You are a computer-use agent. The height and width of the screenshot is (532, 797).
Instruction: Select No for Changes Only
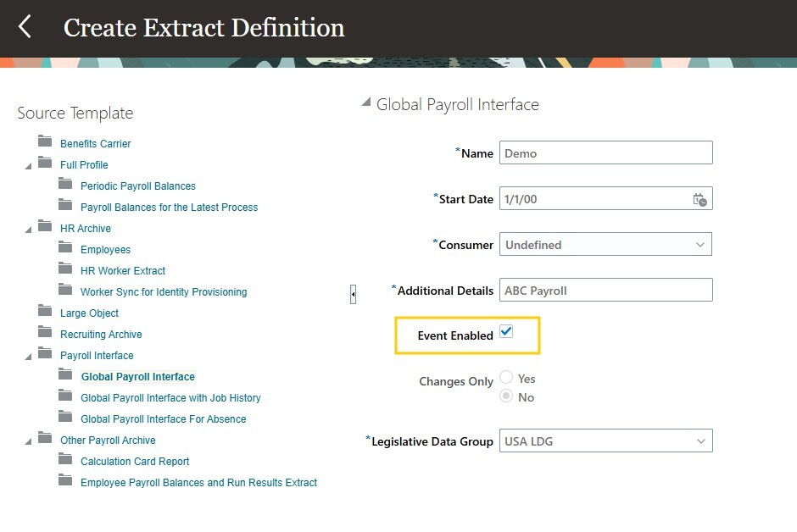pyautogui.click(x=506, y=394)
